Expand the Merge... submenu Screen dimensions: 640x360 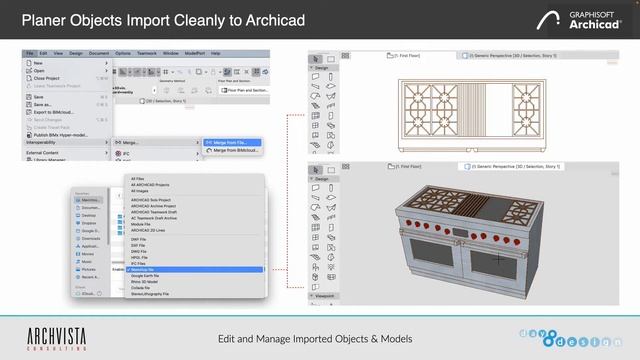(x=157, y=142)
